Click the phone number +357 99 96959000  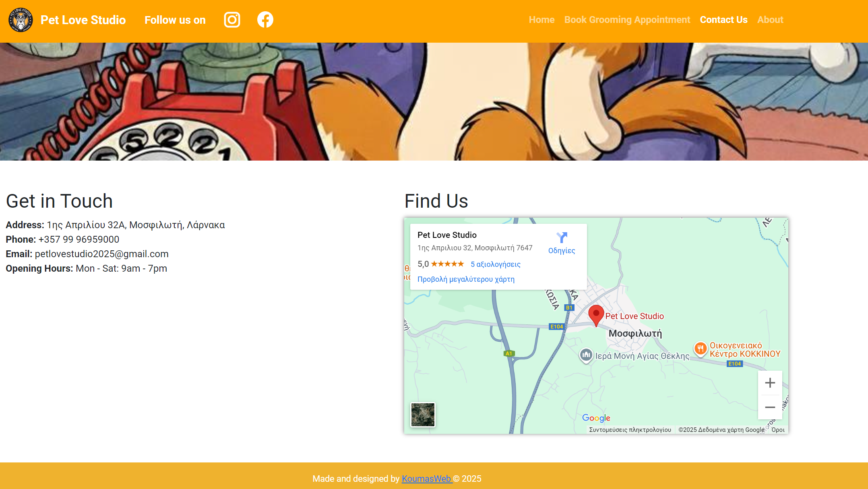click(79, 239)
